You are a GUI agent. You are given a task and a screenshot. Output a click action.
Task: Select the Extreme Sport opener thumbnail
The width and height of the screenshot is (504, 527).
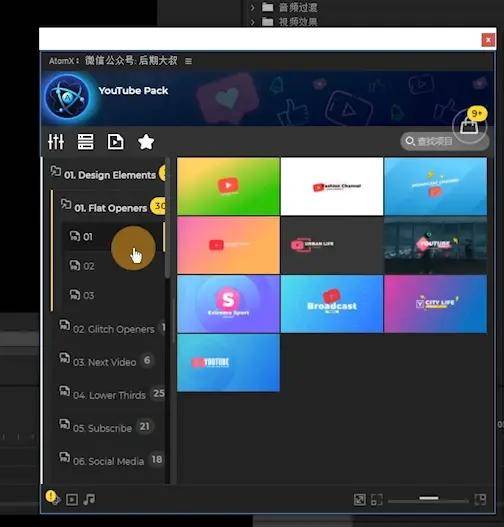coord(228,304)
